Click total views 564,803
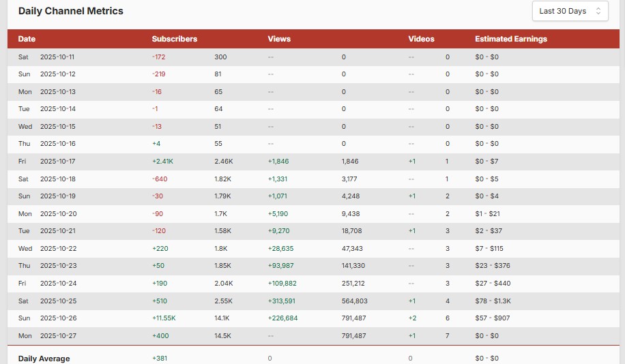625x364 pixels. point(354,301)
